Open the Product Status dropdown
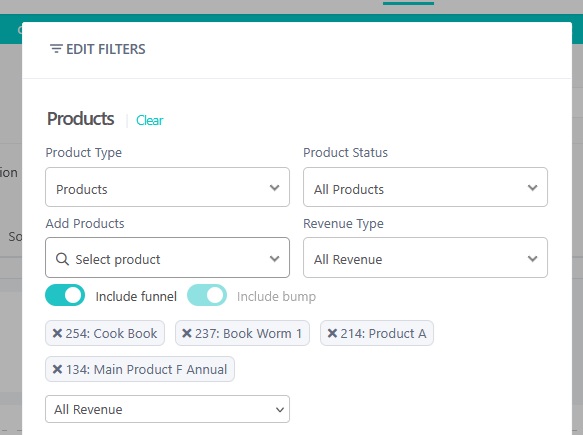This screenshot has height=435, width=583. click(x=425, y=187)
